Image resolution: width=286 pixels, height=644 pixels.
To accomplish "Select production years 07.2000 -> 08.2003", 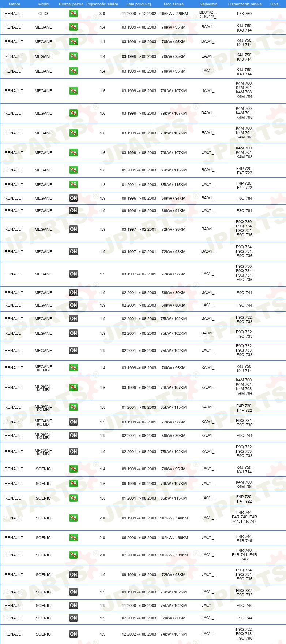I will click(139, 555).
